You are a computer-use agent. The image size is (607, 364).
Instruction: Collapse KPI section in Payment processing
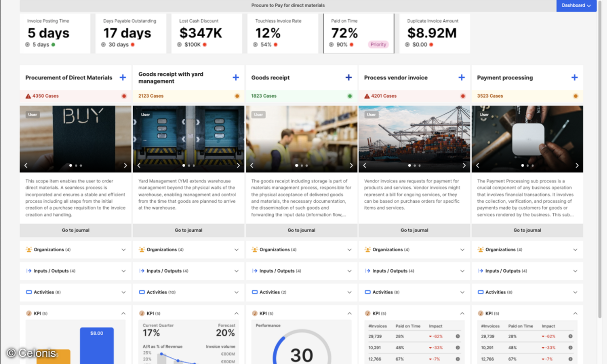[x=575, y=313]
